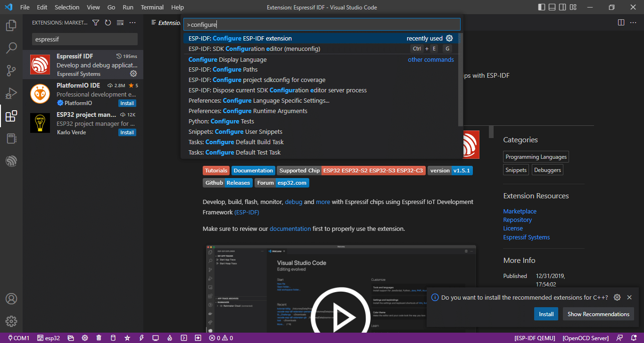Install recommended C++ extensions from notification

coord(546,314)
